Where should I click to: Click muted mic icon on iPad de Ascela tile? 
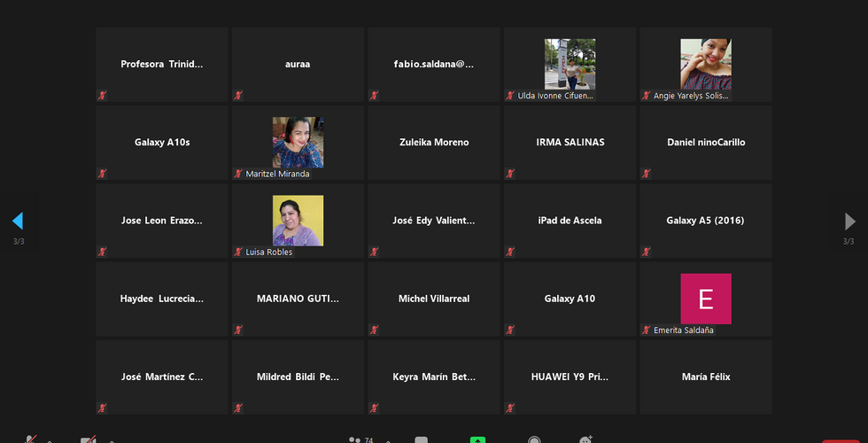[x=510, y=252]
